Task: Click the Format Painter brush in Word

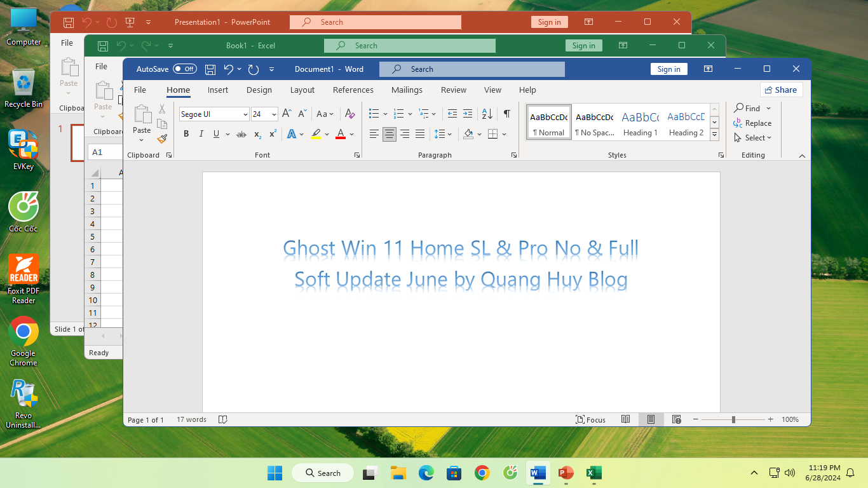Action: 162,139
